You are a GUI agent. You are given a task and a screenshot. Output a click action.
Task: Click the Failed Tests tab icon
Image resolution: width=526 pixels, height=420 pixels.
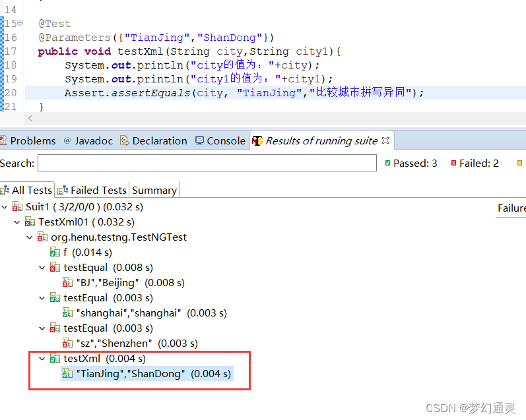coord(63,190)
